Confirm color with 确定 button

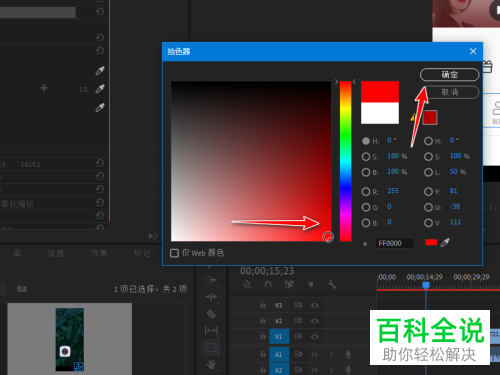point(449,75)
